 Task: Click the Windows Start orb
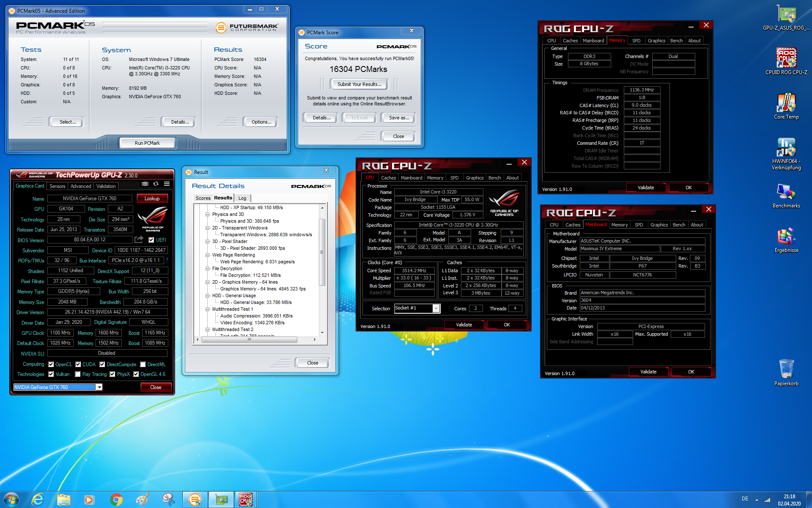[11, 500]
